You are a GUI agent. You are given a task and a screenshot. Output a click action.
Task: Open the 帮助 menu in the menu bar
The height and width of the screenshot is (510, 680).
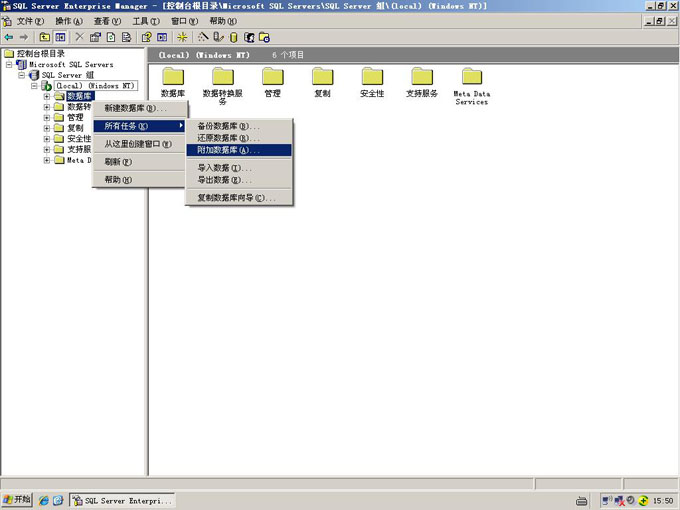[223, 21]
